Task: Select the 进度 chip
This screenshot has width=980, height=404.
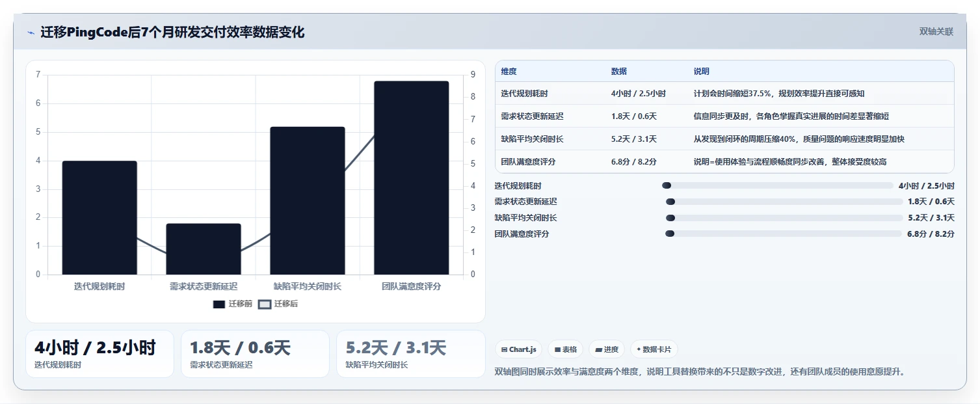Action: point(607,349)
